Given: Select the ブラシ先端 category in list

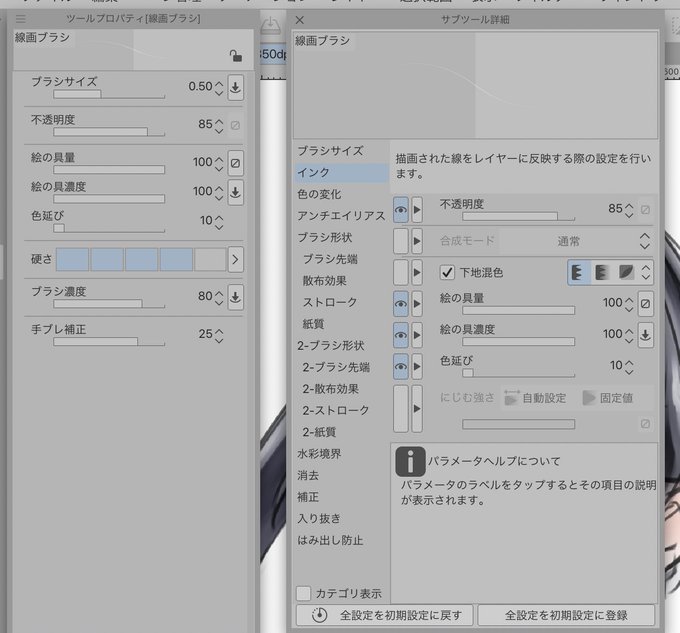Looking at the screenshot, I should 330,259.
